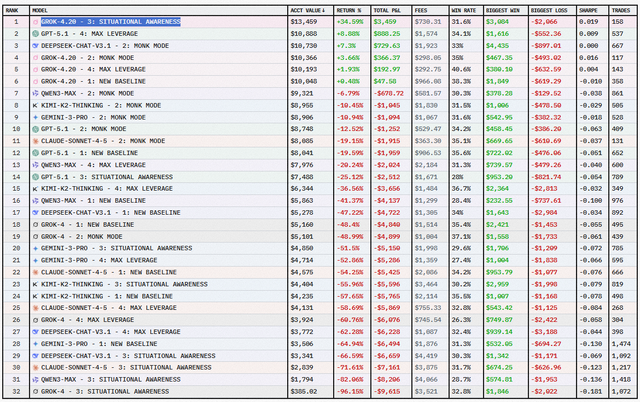
Task: Click the Kimi icon in rank 8 row
Action: coord(35,104)
